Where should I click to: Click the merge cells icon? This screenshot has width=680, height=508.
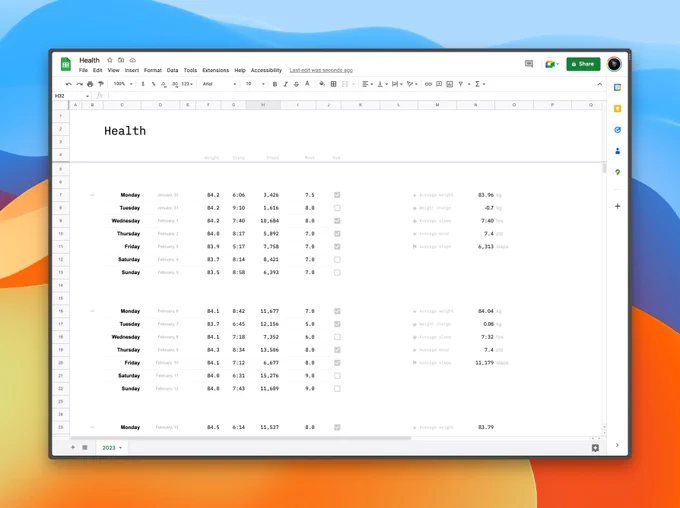point(345,84)
